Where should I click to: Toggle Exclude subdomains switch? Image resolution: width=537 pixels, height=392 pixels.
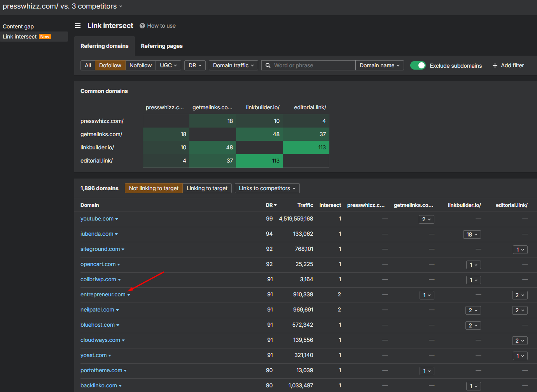coord(418,65)
